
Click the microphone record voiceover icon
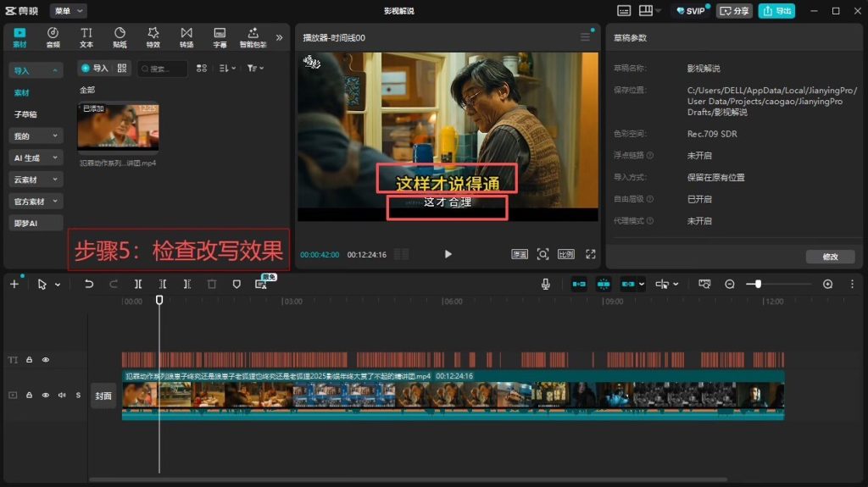coord(545,284)
